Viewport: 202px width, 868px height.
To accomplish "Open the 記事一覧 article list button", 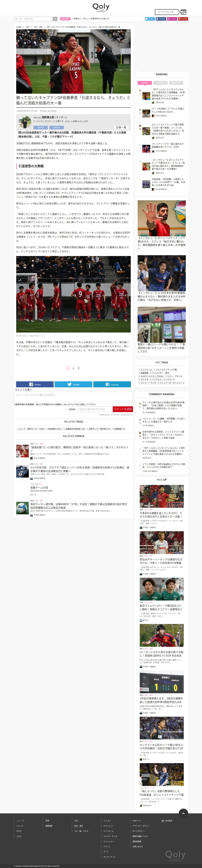I will 121,127.
